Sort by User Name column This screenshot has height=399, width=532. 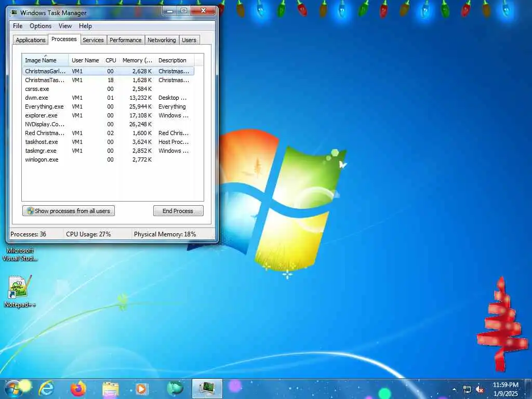[x=85, y=60]
